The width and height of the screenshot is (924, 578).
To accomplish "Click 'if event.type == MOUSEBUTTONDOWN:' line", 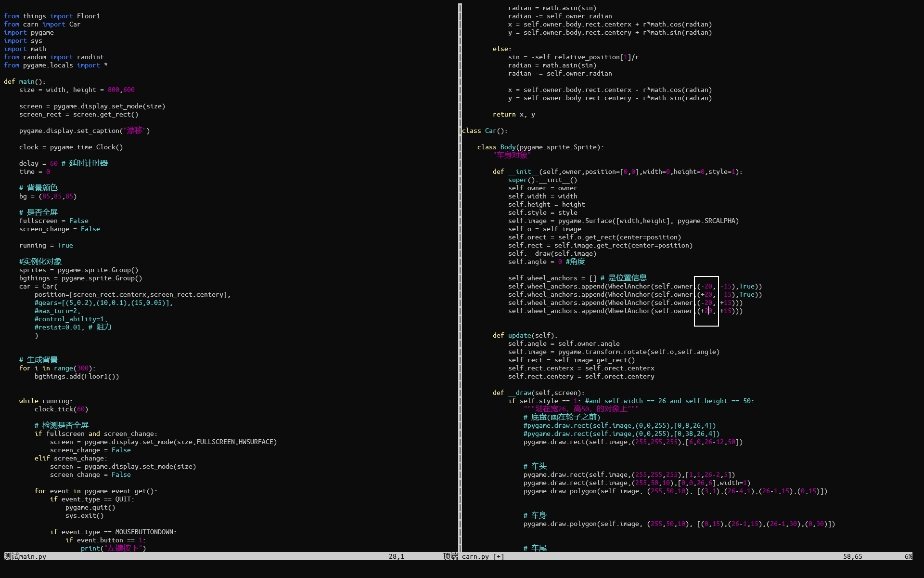I will [x=114, y=532].
